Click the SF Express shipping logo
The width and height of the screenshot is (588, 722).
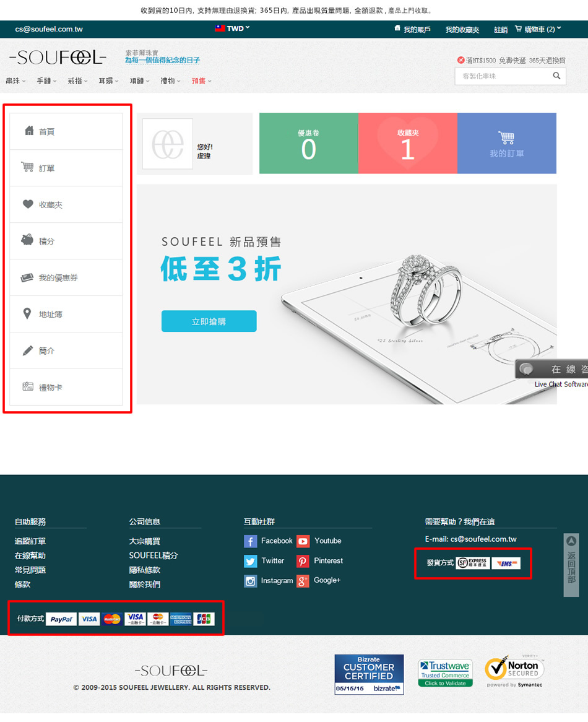click(472, 563)
